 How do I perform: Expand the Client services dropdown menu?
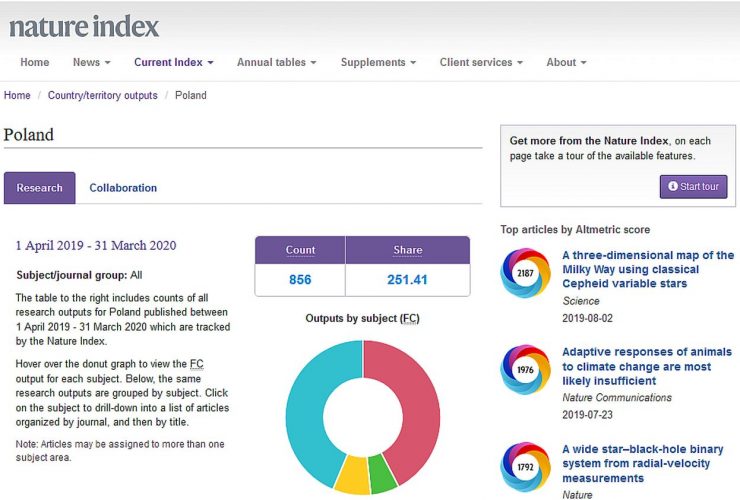click(481, 62)
